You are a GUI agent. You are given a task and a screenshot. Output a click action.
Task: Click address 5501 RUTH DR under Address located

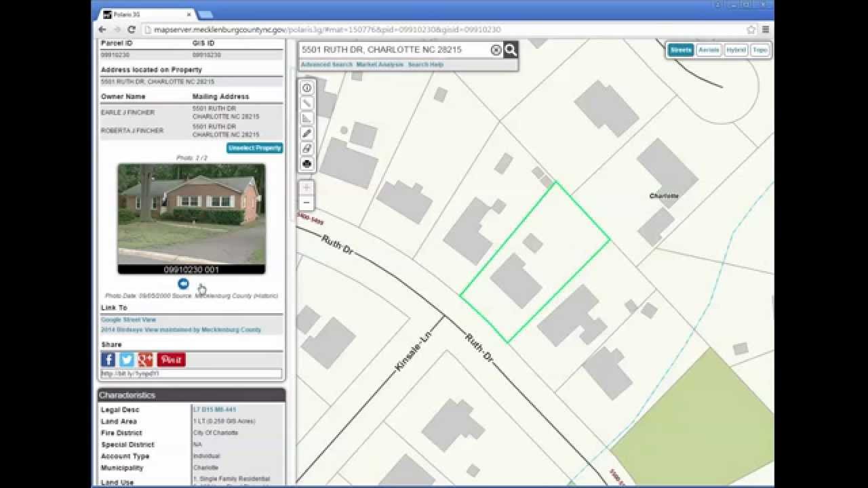157,81
